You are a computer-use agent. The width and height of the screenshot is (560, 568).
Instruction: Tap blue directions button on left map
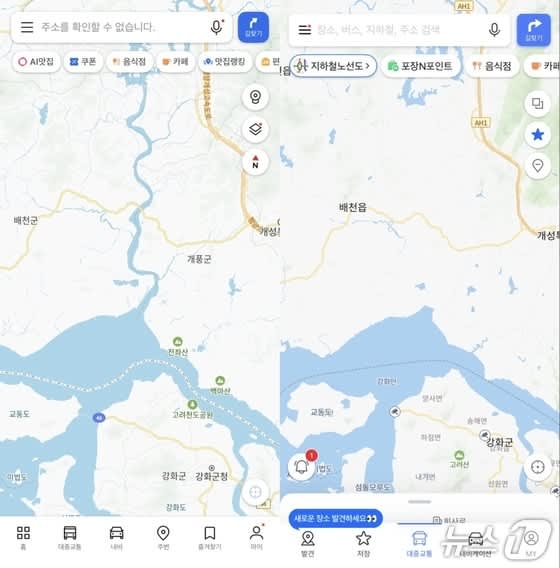click(253, 27)
